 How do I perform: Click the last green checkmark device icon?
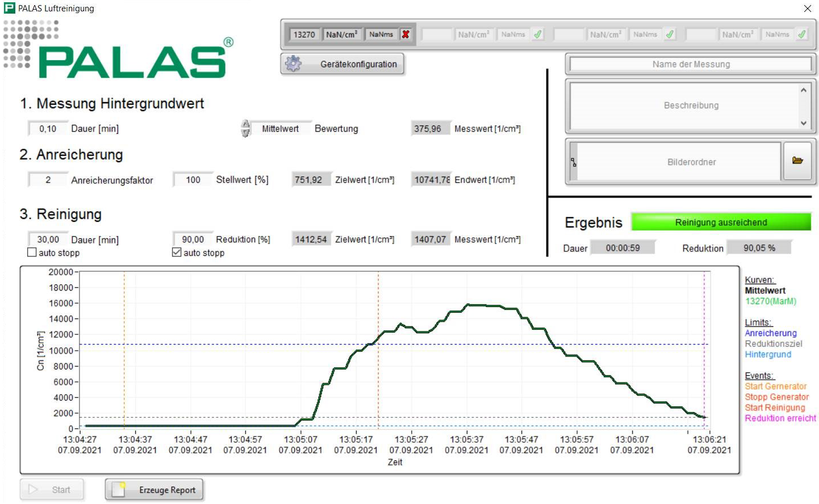pos(802,34)
